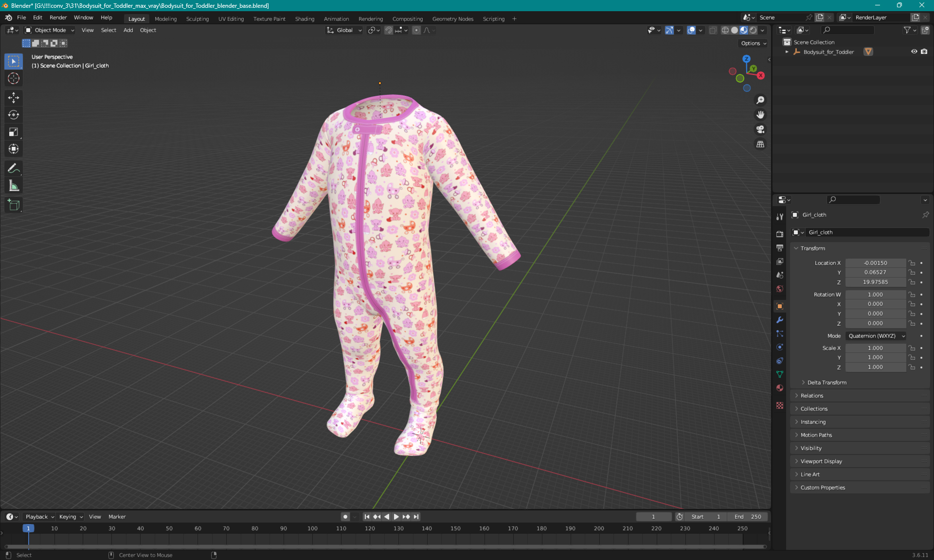Click the pan view hand icon
The image size is (934, 560).
760,115
